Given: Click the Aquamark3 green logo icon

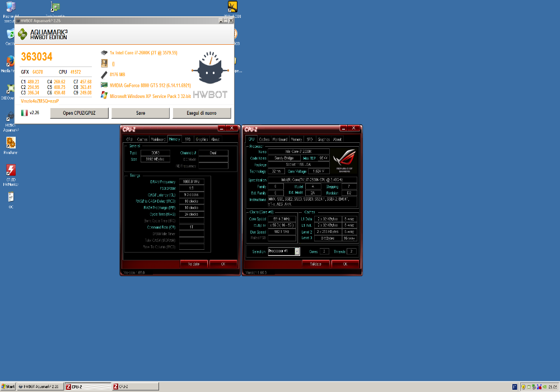Looking at the screenshot, I should click(x=22, y=34).
